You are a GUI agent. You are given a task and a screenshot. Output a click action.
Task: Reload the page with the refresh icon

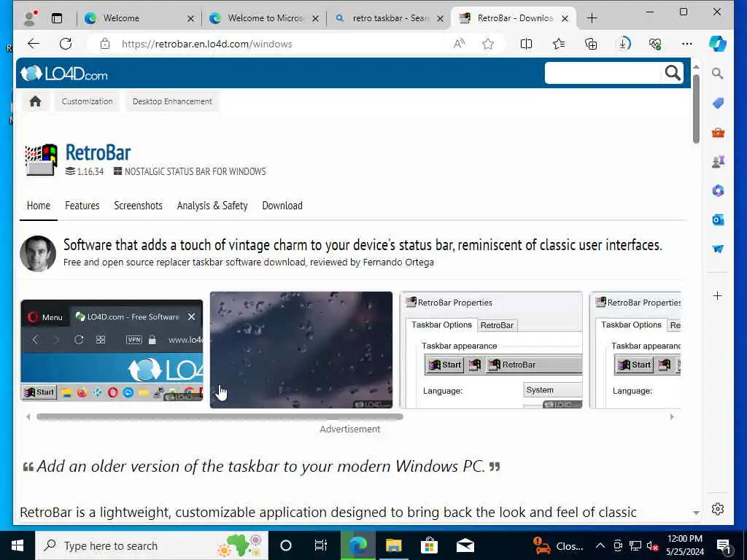tap(66, 44)
